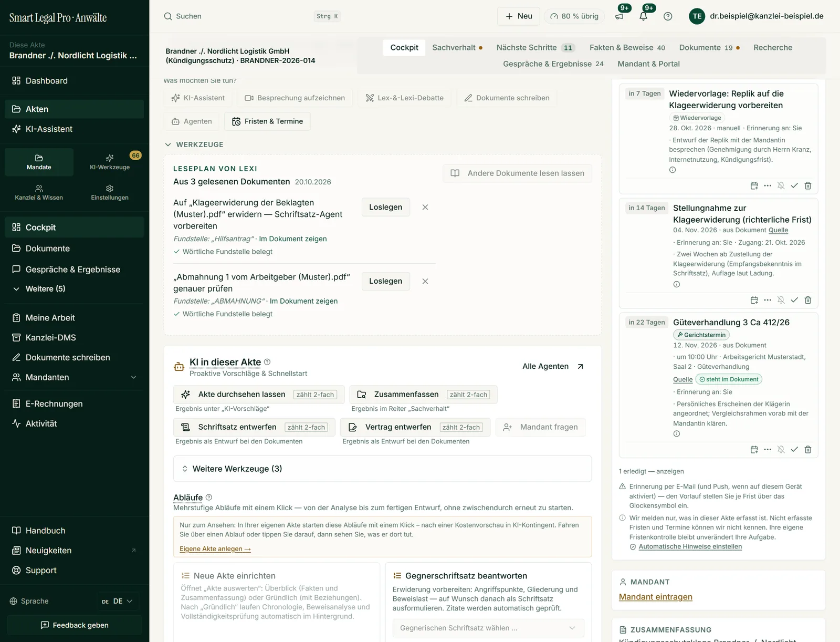Click Akte durchsehen lassen
This screenshot has width=840, height=642.
pyautogui.click(x=258, y=395)
